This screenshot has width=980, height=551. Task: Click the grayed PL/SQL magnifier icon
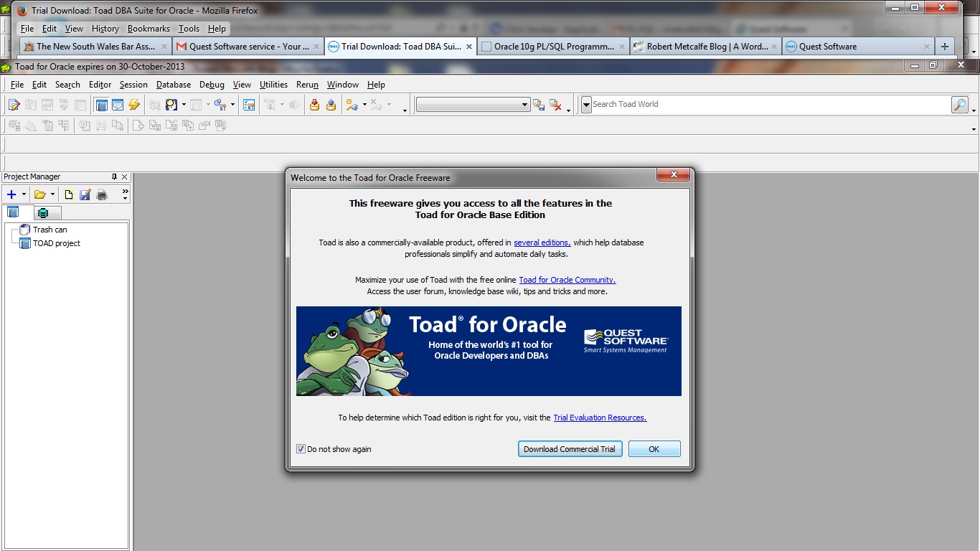pyautogui.click(x=270, y=105)
